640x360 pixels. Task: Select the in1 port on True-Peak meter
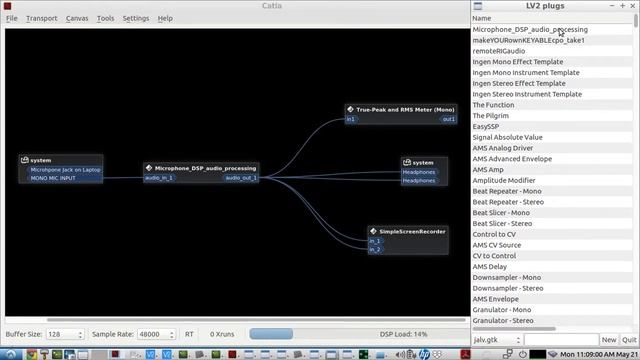click(x=351, y=119)
